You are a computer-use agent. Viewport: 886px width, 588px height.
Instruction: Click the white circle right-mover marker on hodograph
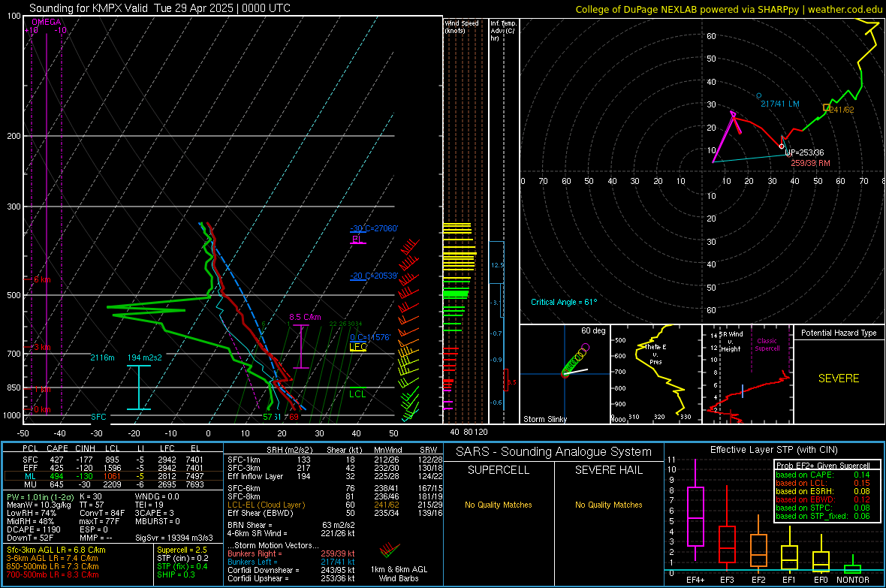pos(782,146)
